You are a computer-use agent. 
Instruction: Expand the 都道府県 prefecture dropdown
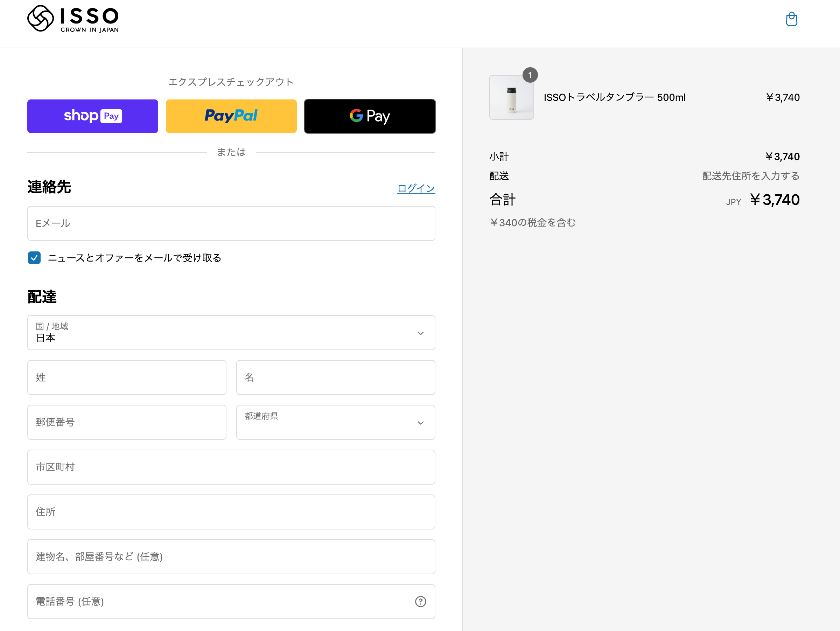tap(335, 422)
